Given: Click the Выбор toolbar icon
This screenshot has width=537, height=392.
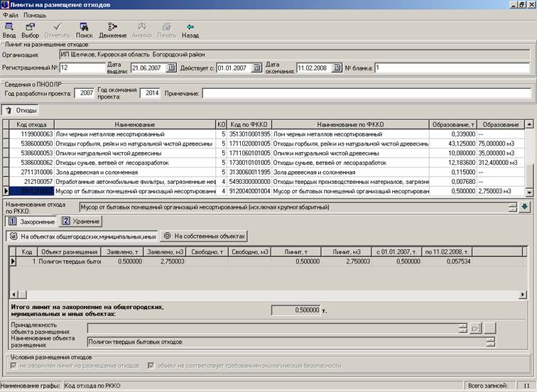Looking at the screenshot, I should point(30,29).
